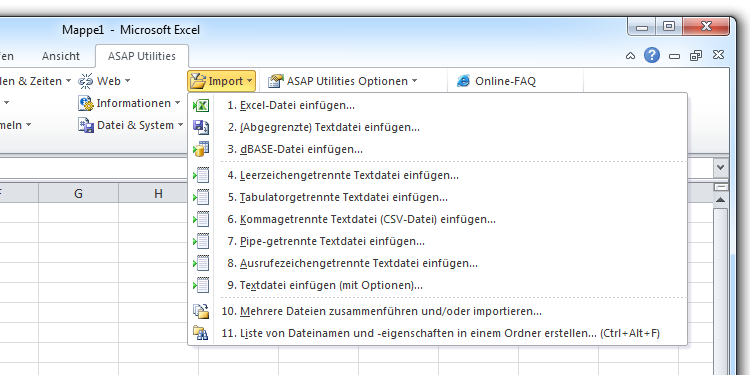Viewport: 750px width, 375px height.
Task: Click the Datei & System icon
Action: [86, 125]
